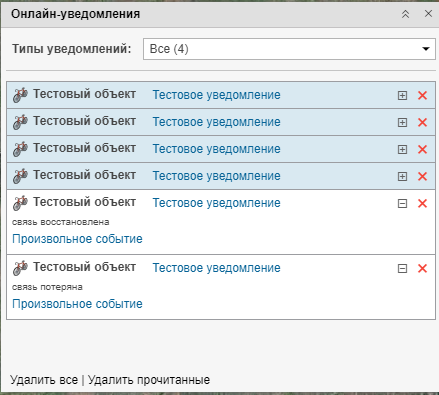Delete the 'связь восстановлена' notification
Viewport: 439px width, 395px height.
(x=422, y=203)
